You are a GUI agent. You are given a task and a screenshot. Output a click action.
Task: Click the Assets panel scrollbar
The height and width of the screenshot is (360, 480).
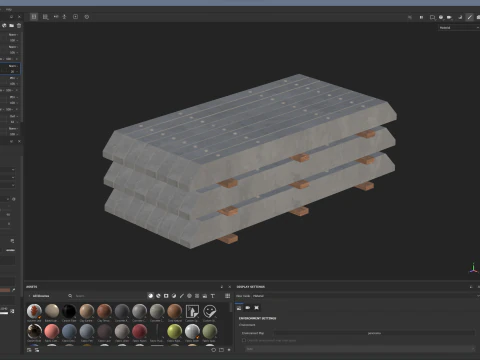pos(231,307)
